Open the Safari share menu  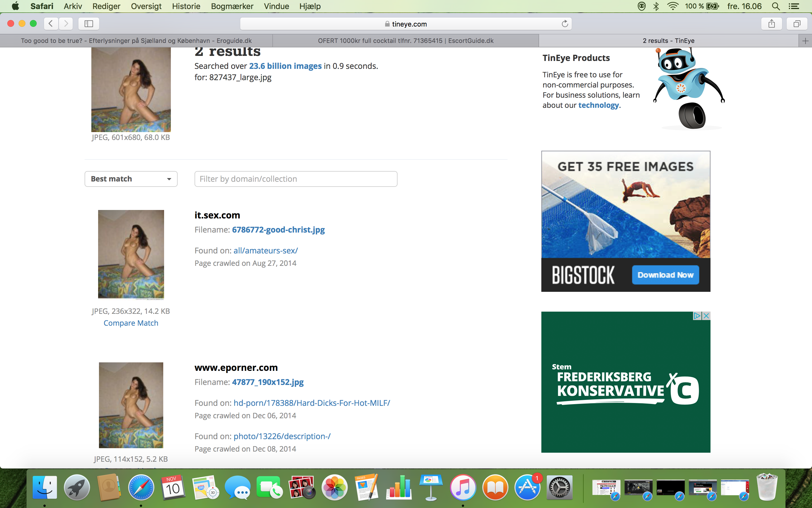(771, 23)
